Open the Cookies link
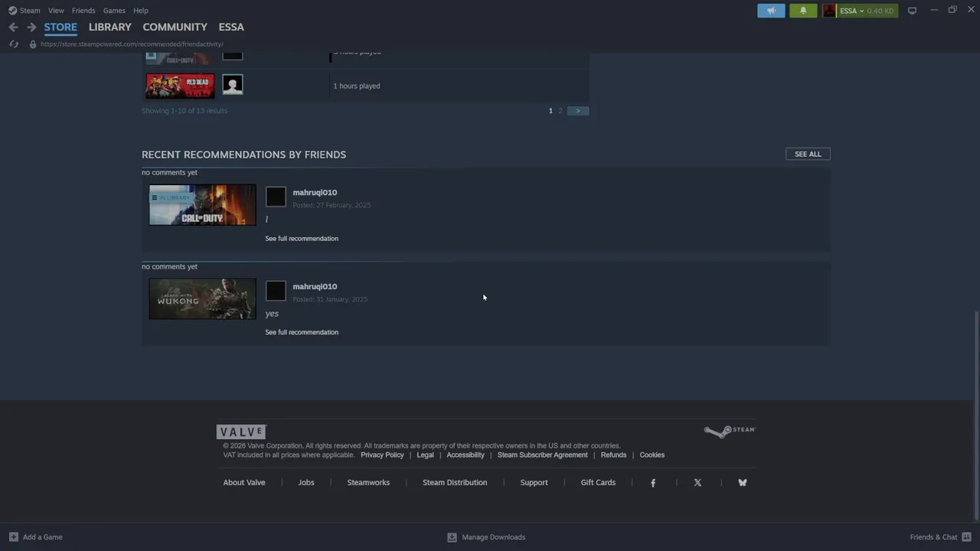This screenshot has width=980, height=551. tap(652, 455)
